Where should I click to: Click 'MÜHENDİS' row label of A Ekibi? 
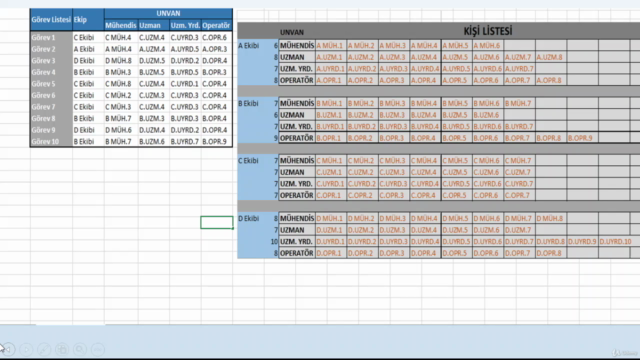click(x=297, y=46)
